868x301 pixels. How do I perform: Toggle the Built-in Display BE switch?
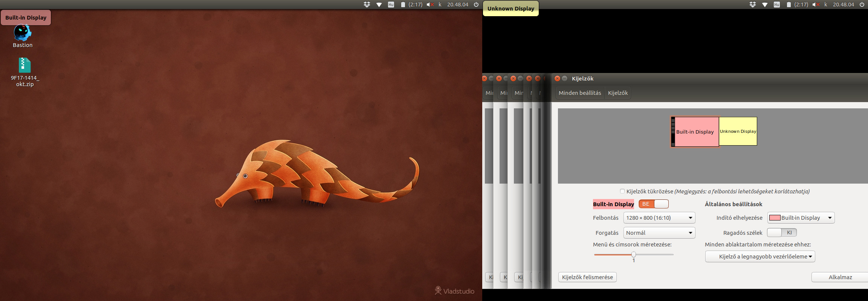[x=654, y=204]
